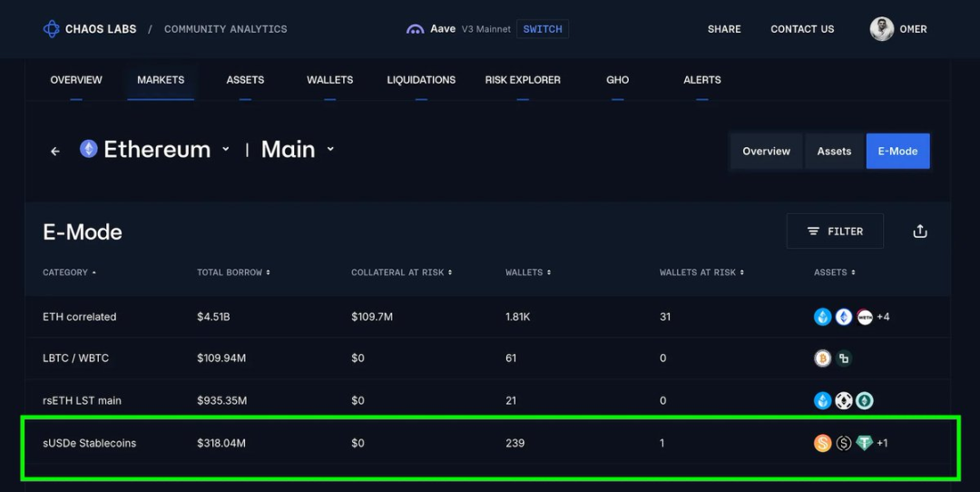Viewport: 980px width, 492px height.
Task: Switch to market Assets view button
Action: click(835, 152)
